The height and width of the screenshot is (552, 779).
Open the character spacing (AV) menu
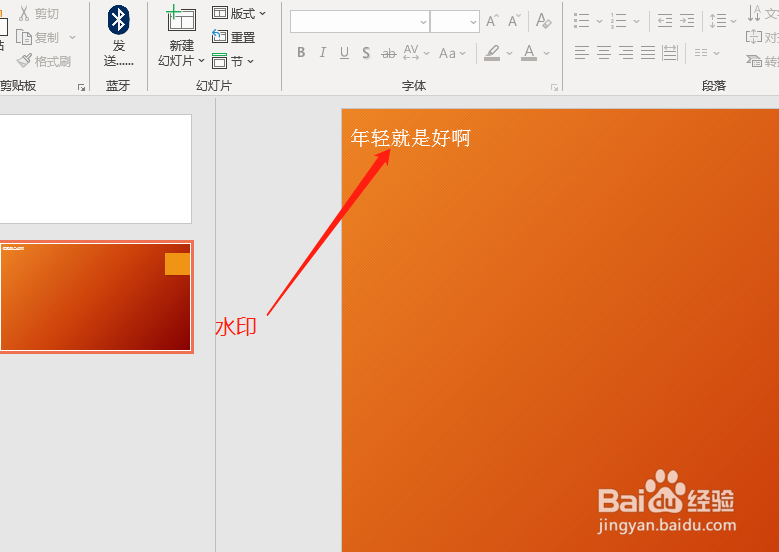click(416, 53)
